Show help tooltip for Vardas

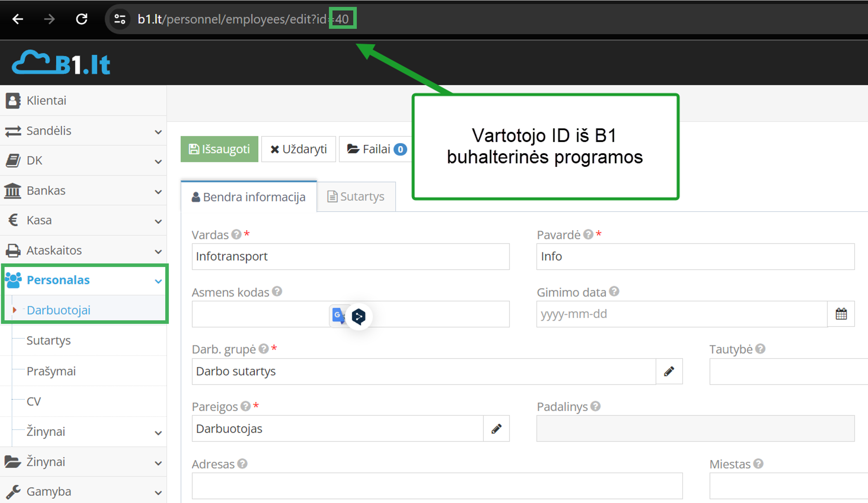point(237,234)
